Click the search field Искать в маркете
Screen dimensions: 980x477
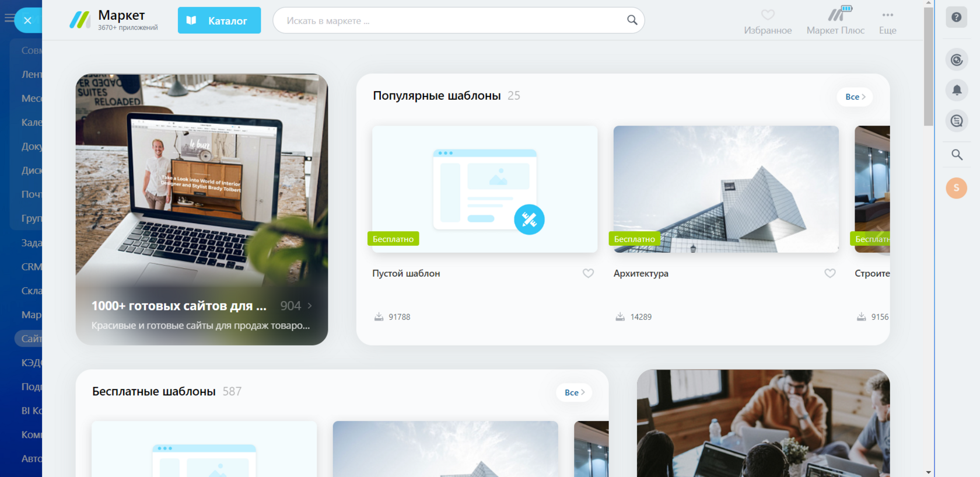point(459,20)
